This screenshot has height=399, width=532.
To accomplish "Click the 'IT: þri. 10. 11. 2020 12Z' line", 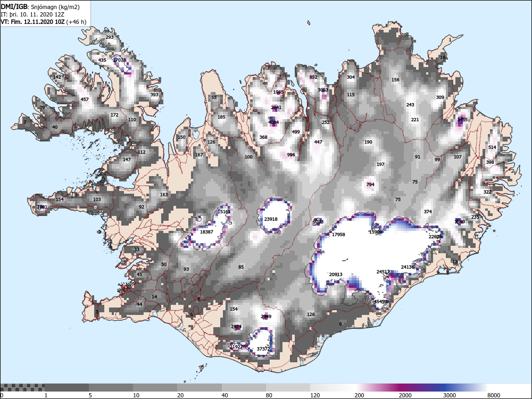I will pyautogui.click(x=31, y=14).
